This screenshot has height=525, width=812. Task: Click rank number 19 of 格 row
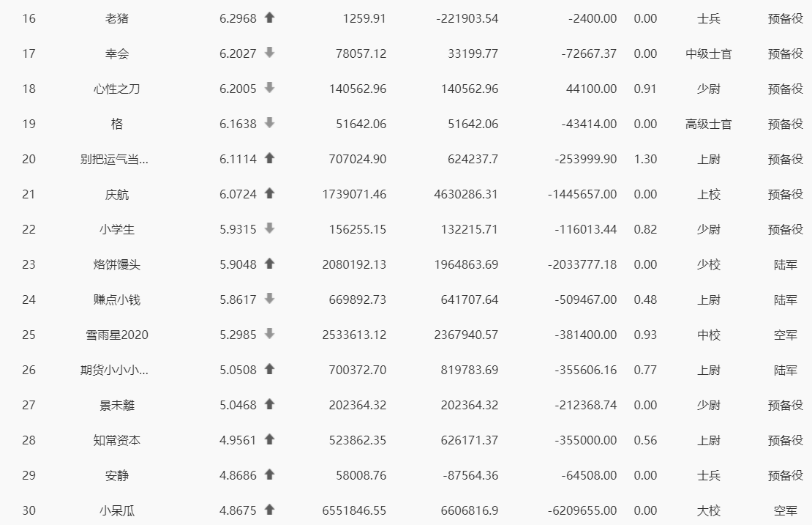29,124
